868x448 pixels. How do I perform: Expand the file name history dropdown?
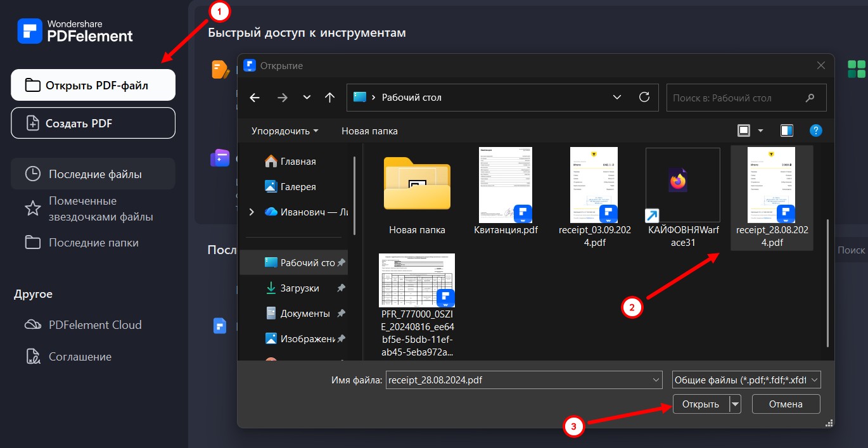click(654, 380)
